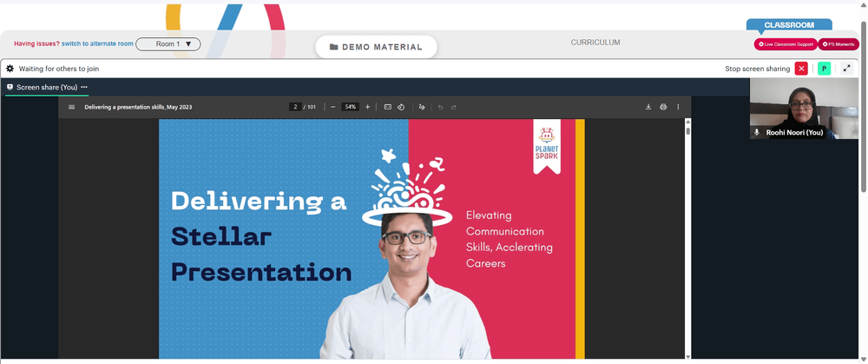
Task: Print the PDF document
Action: [x=663, y=107]
